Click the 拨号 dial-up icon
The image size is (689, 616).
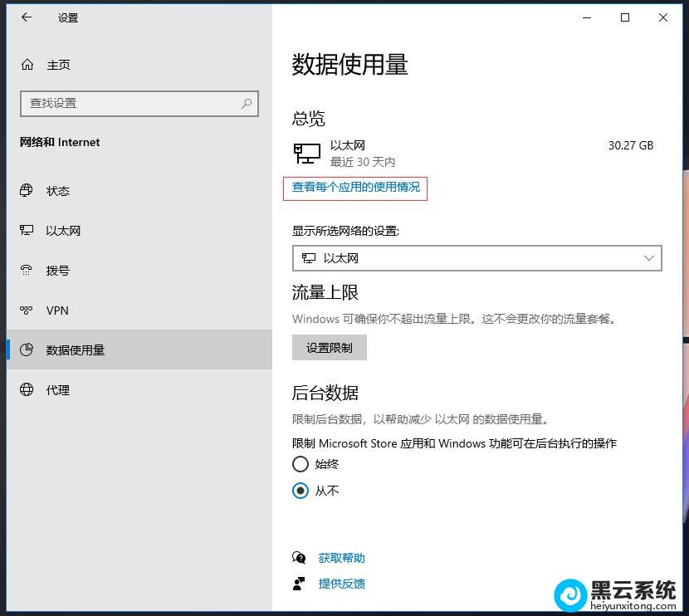[27, 271]
